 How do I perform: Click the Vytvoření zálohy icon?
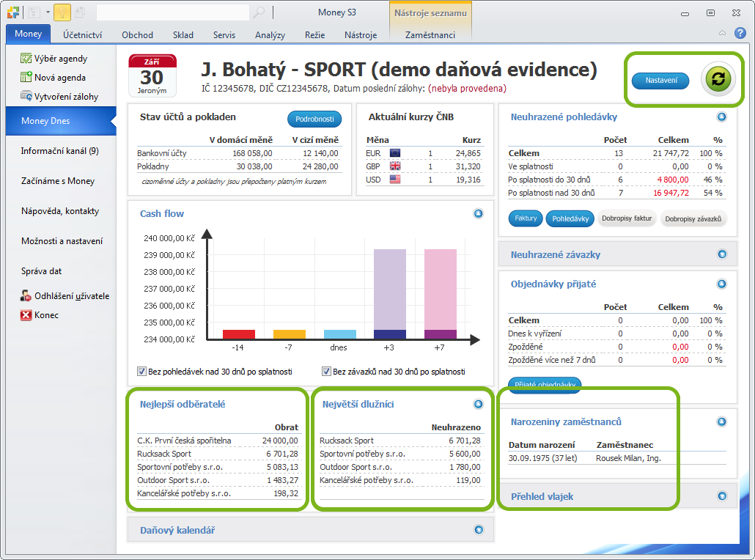click(26, 96)
